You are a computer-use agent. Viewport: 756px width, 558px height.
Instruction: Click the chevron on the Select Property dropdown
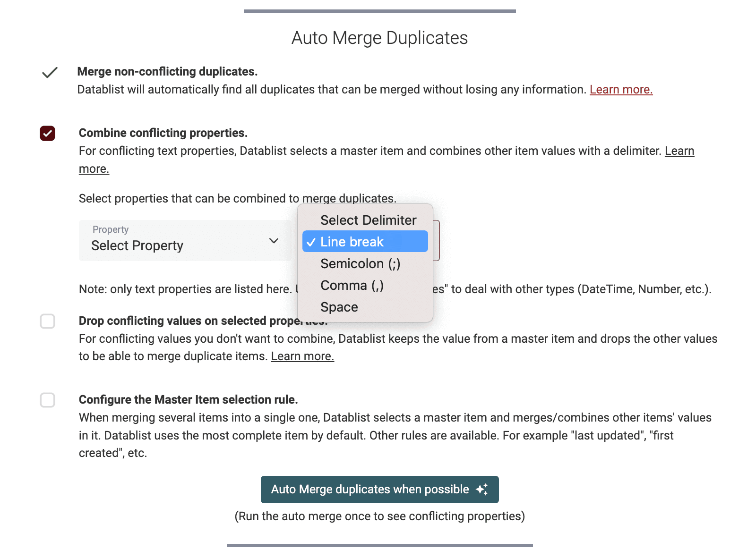(x=274, y=241)
